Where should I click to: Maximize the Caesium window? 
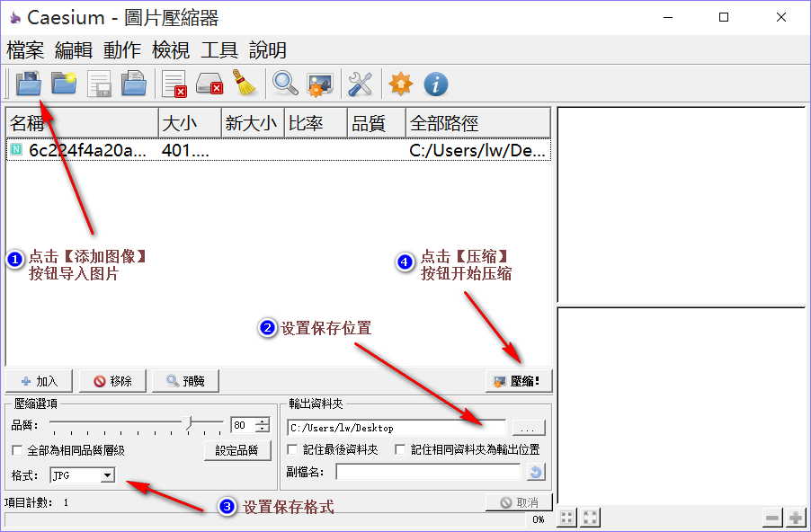(724, 17)
